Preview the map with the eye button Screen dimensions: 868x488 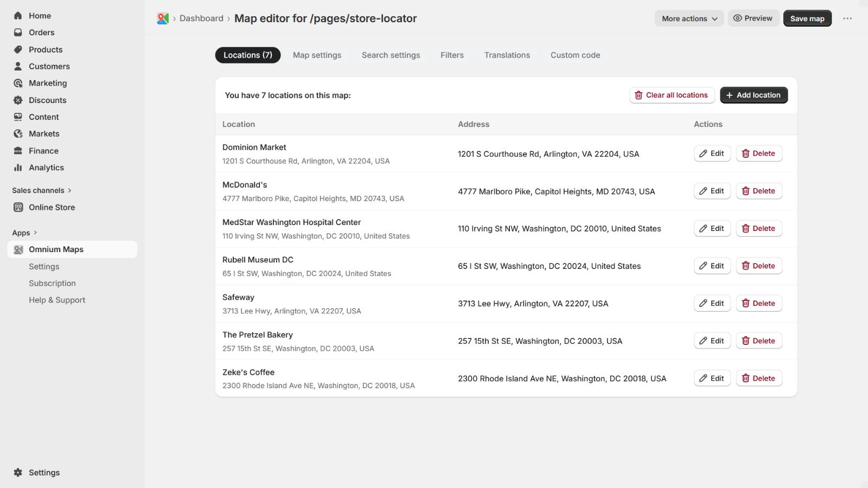(753, 18)
